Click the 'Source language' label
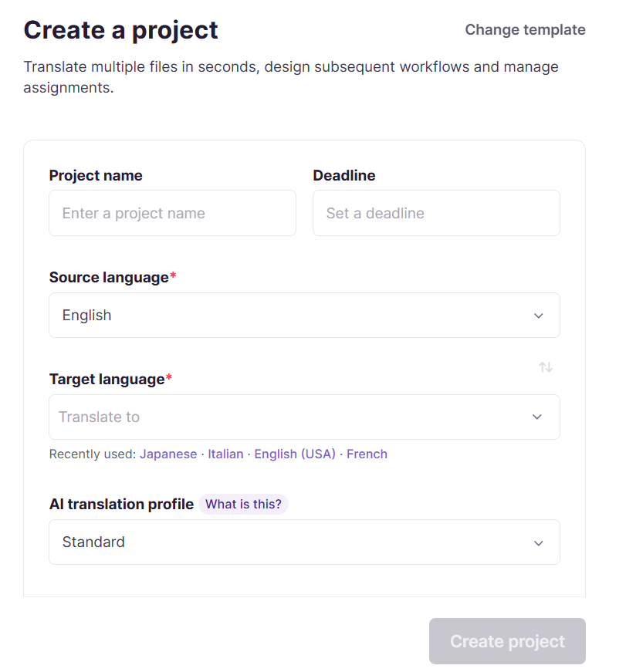This screenshot has width=626, height=672. click(x=109, y=277)
